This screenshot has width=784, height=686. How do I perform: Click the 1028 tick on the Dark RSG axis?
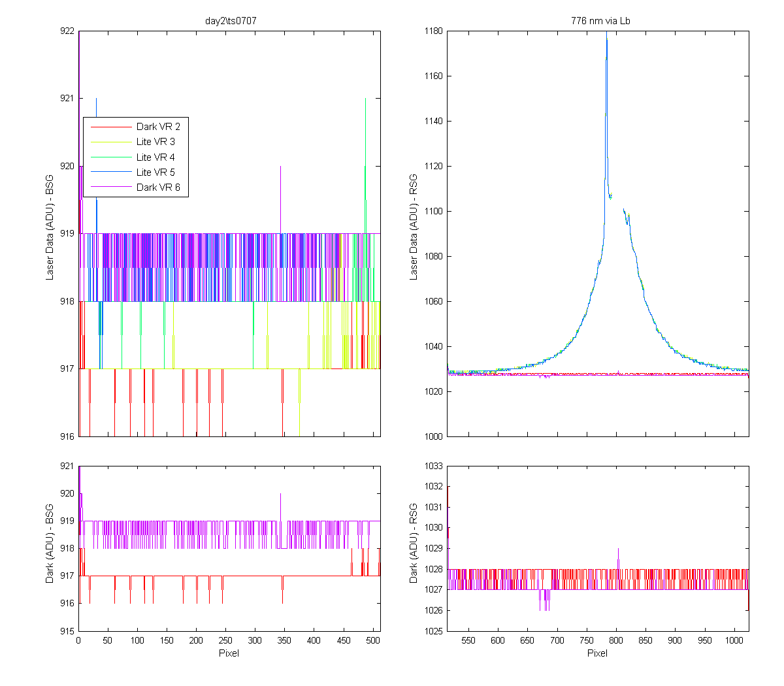433,569
